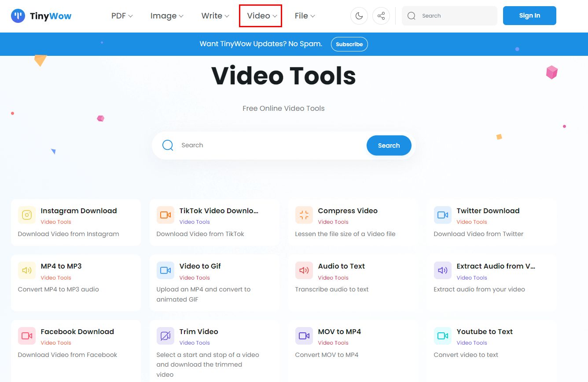Image resolution: width=588 pixels, height=382 pixels.
Task: Expand the Image dropdown menu
Action: [x=167, y=16]
